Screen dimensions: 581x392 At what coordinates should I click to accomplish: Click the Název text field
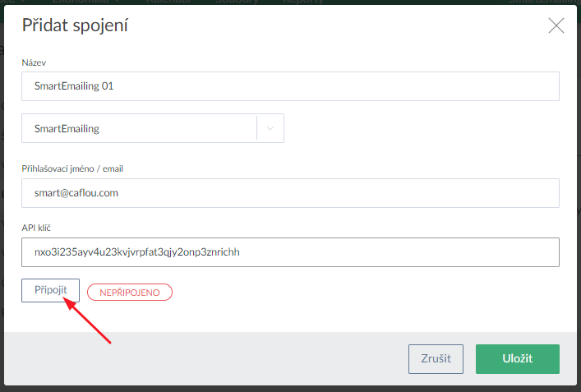290,86
